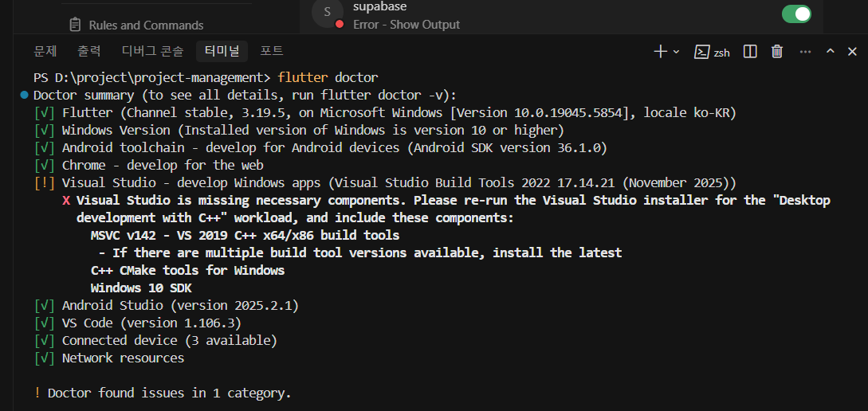
Task: Click the new terminal plus icon
Action: (660, 52)
